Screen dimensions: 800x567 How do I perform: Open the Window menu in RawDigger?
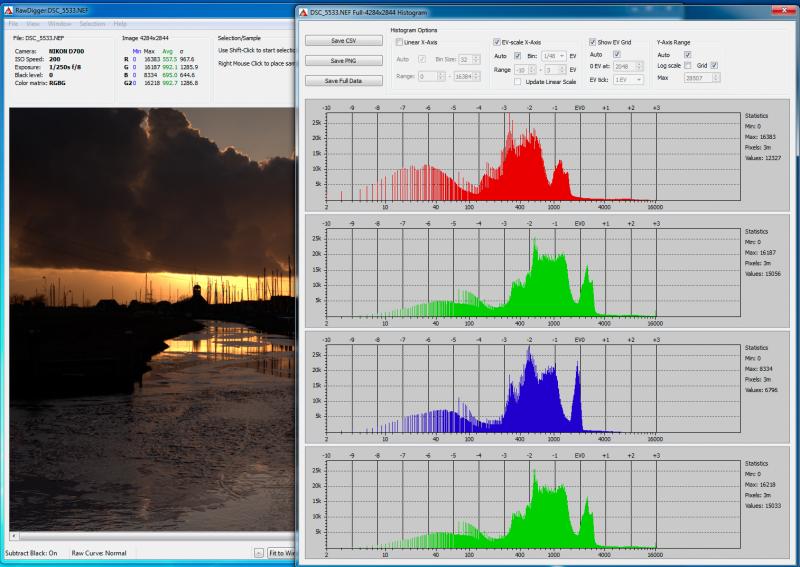[x=60, y=24]
